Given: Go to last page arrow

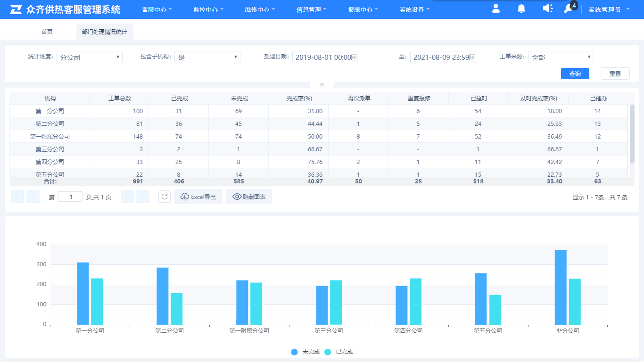Looking at the screenshot, I should [143, 197].
